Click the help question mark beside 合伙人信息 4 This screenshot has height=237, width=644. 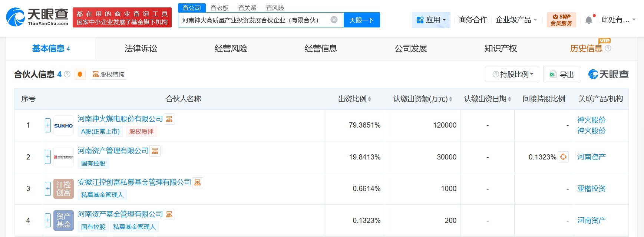pos(67,74)
